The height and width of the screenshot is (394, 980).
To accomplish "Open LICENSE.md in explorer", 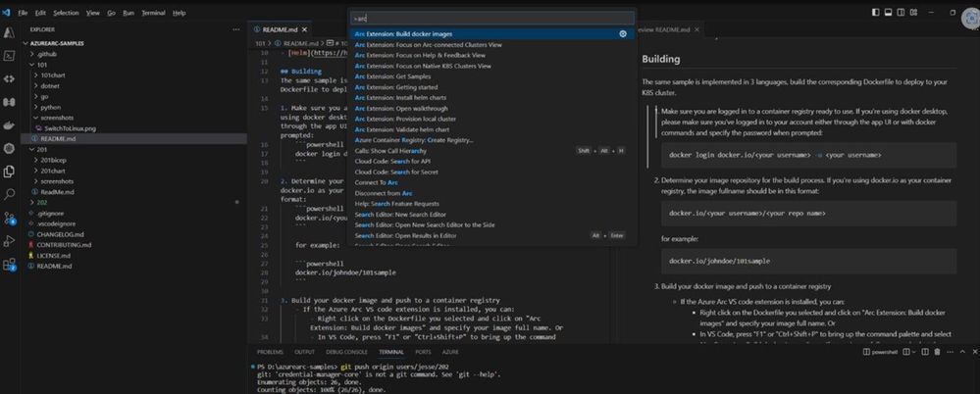I will point(53,256).
